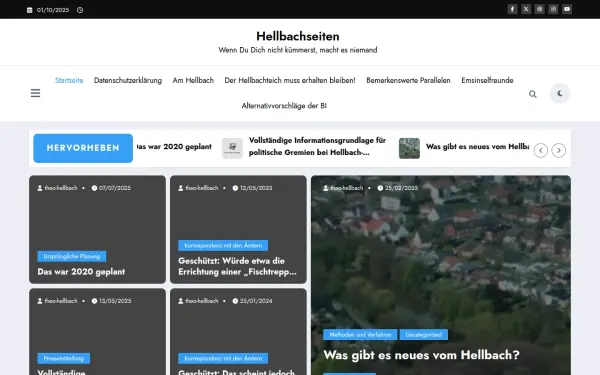The width and height of the screenshot is (600, 375).
Task: Toggle dark mode with moon button
Action: click(x=560, y=93)
